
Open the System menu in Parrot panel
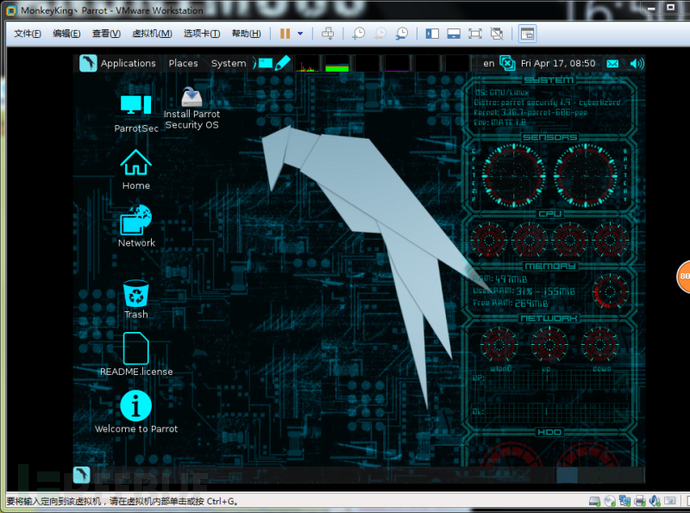[x=228, y=63]
